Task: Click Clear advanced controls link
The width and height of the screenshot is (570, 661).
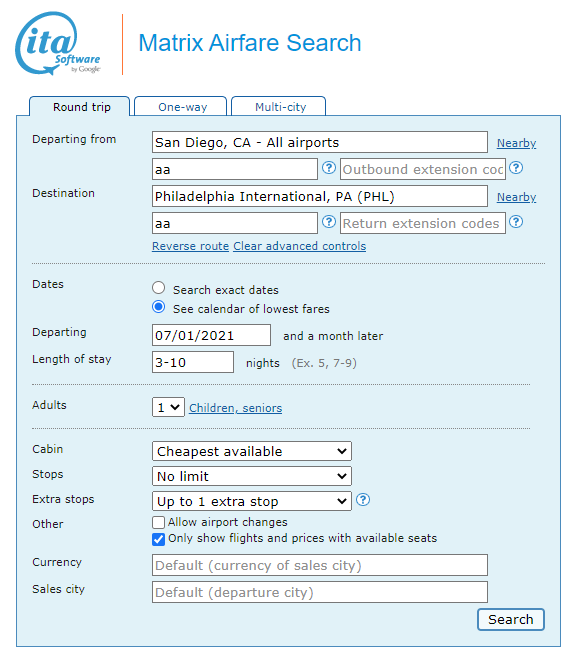Action: (x=300, y=246)
